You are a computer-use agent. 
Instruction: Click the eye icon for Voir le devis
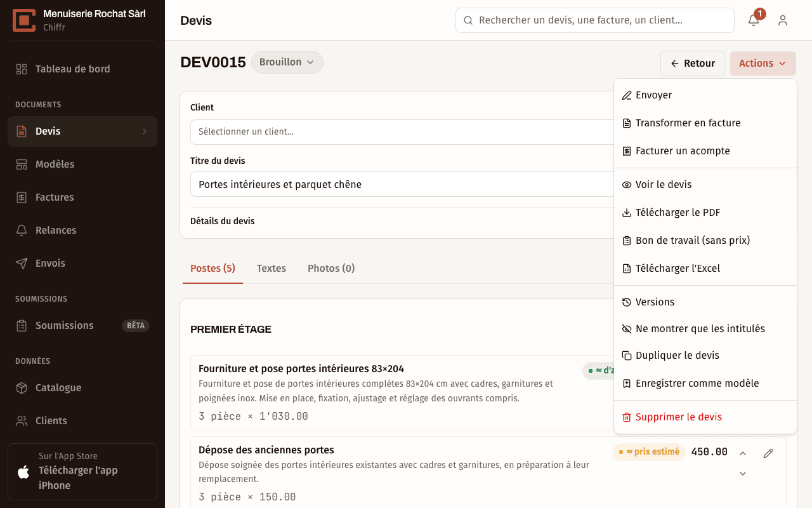627,185
